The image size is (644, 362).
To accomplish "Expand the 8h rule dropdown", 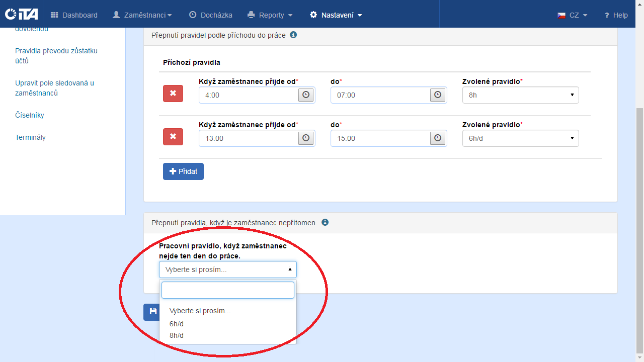I will coord(520,95).
